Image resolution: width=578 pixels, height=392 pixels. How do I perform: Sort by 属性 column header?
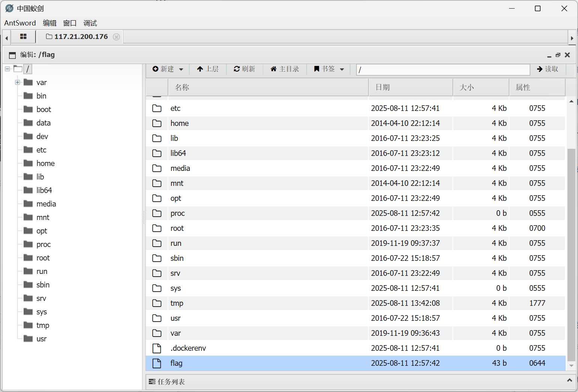[x=537, y=87]
